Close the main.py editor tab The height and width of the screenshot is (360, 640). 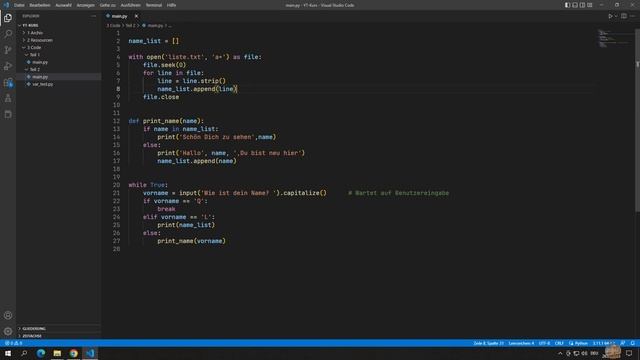(136, 16)
